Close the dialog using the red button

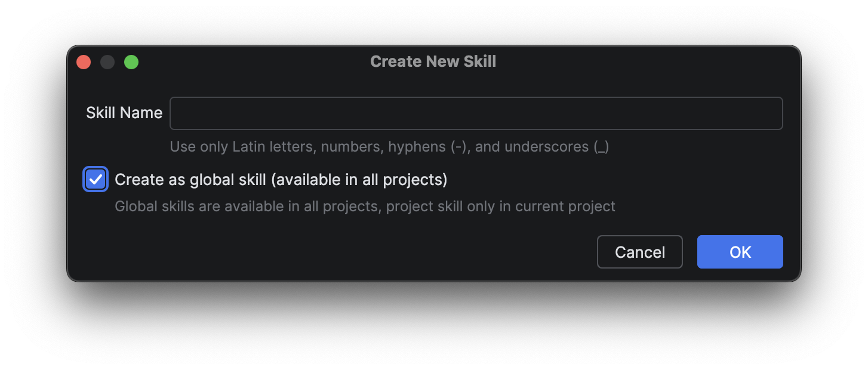(84, 62)
